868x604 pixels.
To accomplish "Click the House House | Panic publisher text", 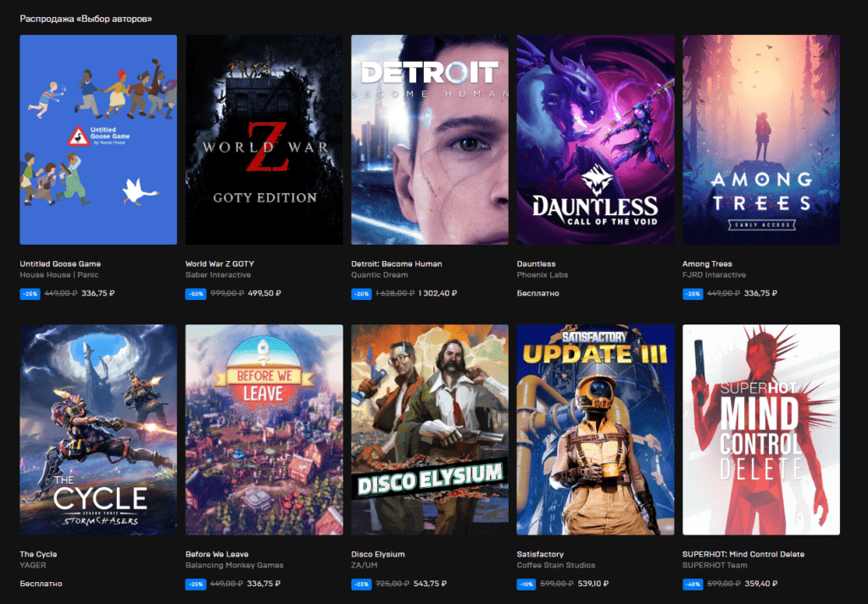I will (x=59, y=275).
